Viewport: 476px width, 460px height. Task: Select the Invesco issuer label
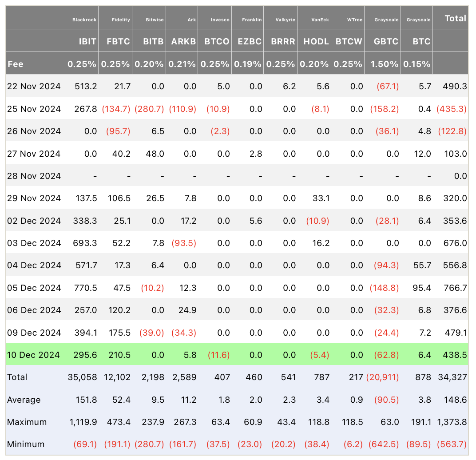[220, 20]
